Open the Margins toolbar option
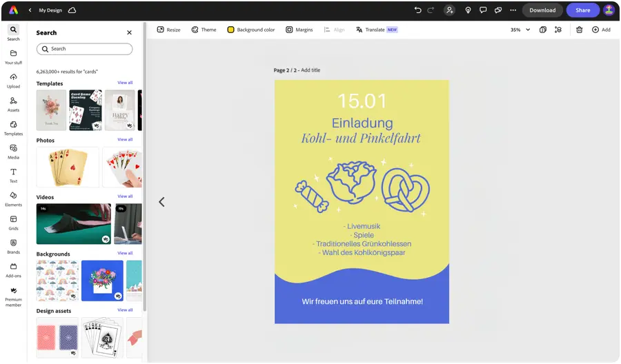Screen dimensions: 621x364 [x=299, y=30]
